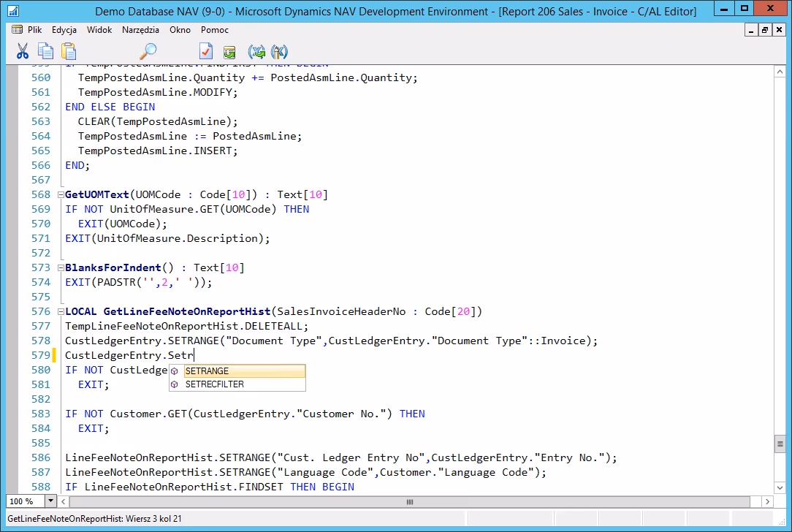Click line number 568 in the gutter

41,194
